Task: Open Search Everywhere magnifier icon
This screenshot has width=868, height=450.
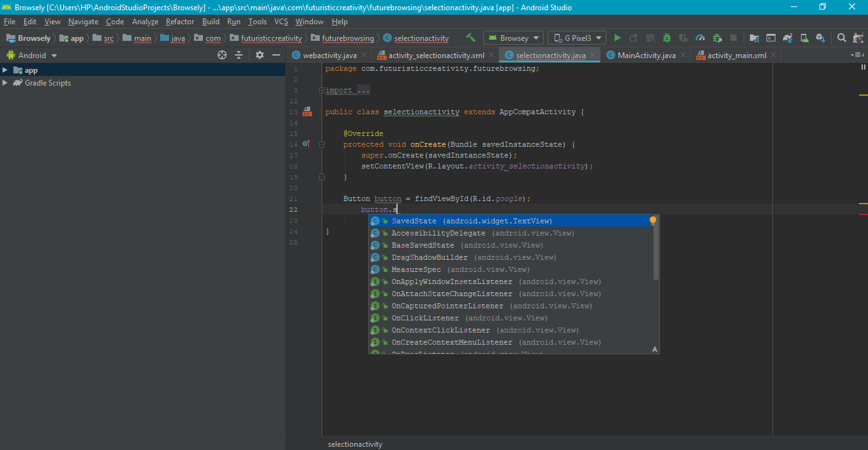Action: [842, 38]
